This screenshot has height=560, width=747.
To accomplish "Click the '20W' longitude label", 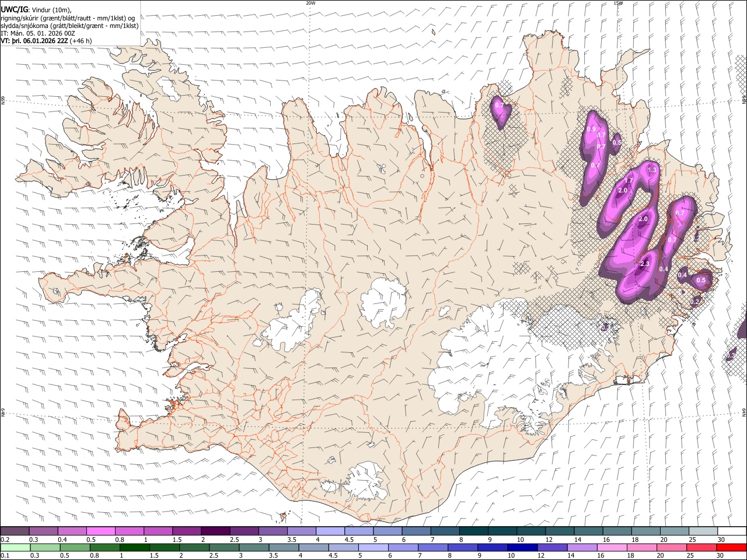I will click(x=310, y=3).
